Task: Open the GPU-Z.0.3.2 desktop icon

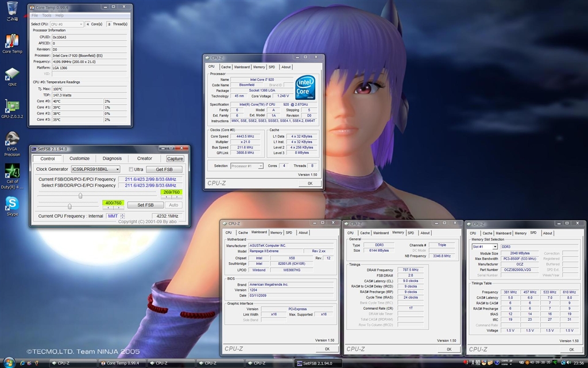Action: 11,107
